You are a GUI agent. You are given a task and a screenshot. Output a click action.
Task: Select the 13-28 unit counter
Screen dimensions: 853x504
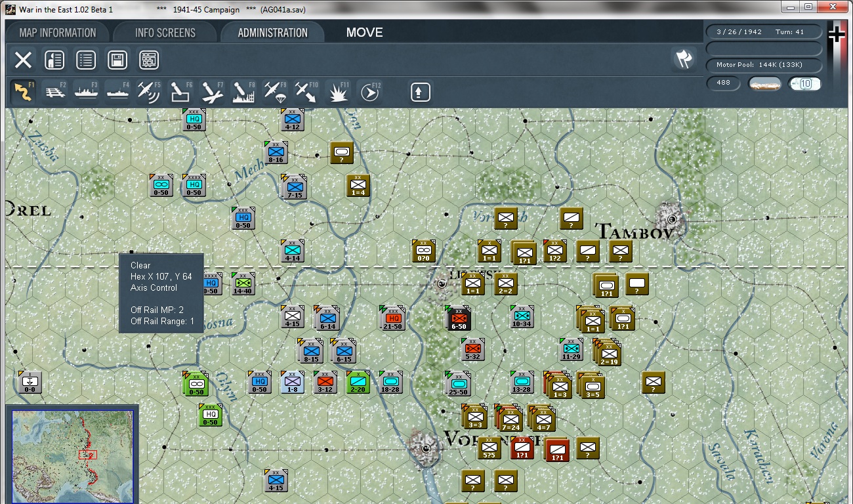coord(522,382)
